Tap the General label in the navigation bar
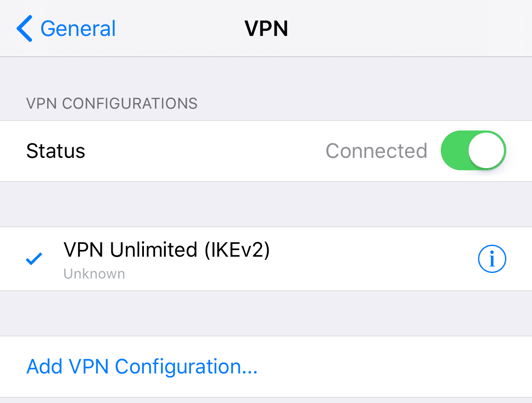 pyautogui.click(x=78, y=28)
